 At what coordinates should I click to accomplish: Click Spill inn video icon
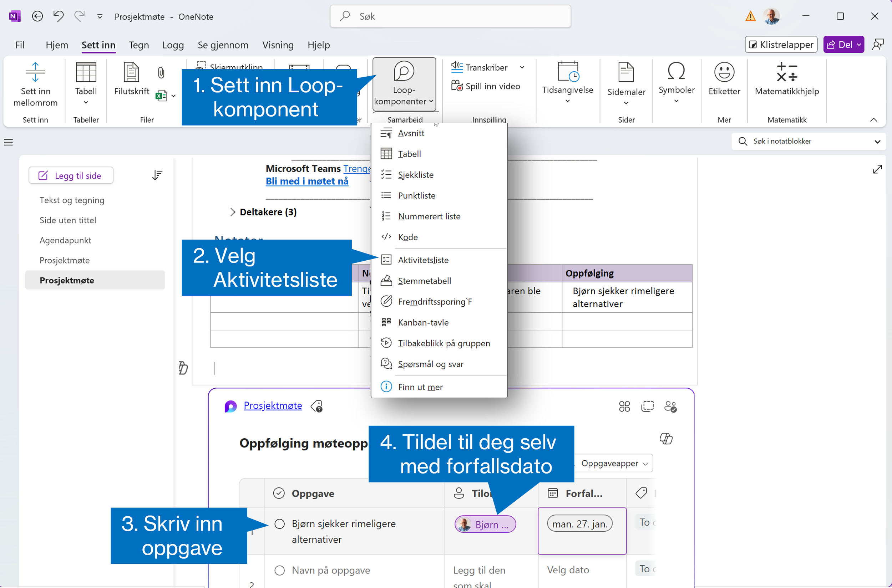click(456, 86)
